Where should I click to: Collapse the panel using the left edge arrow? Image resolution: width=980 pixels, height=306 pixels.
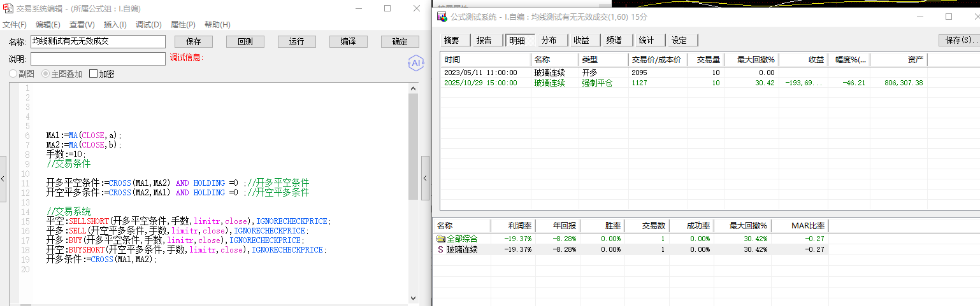pyautogui.click(x=3, y=179)
